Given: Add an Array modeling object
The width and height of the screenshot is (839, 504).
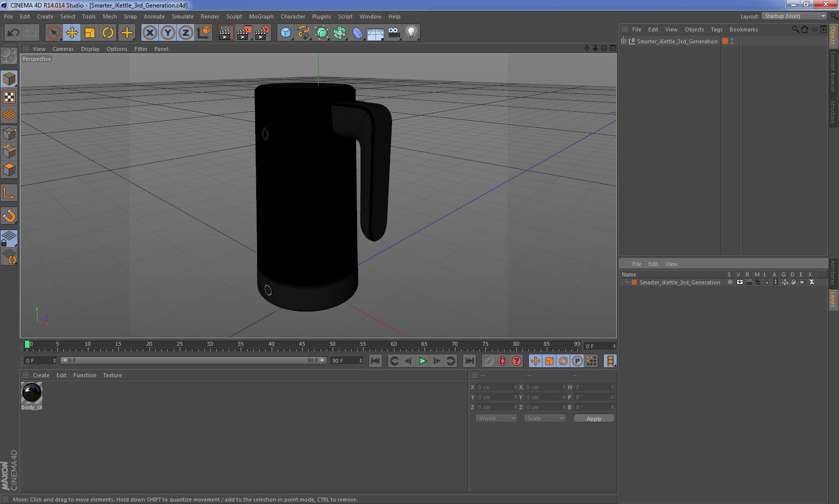Looking at the screenshot, I should (340, 33).
